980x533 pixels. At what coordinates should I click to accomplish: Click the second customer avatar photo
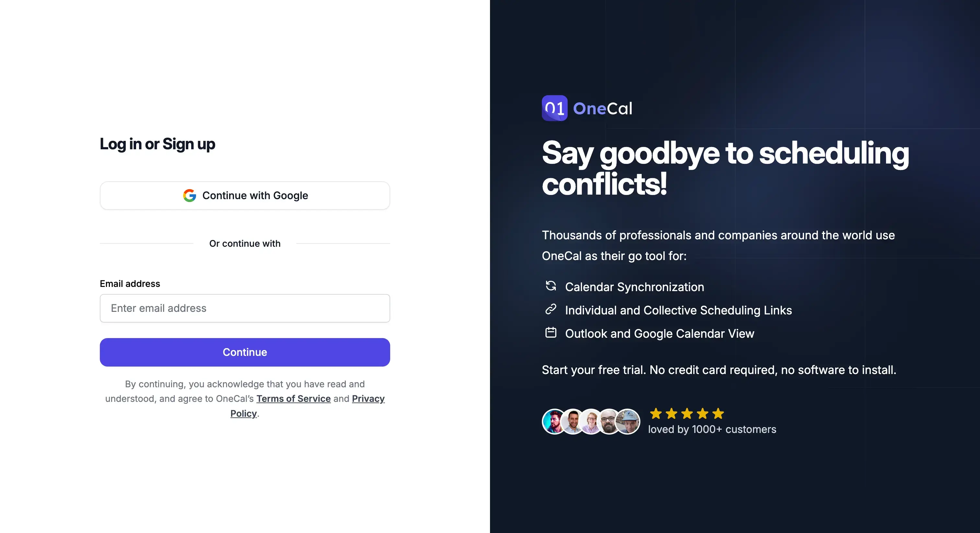tap(572, 421)
